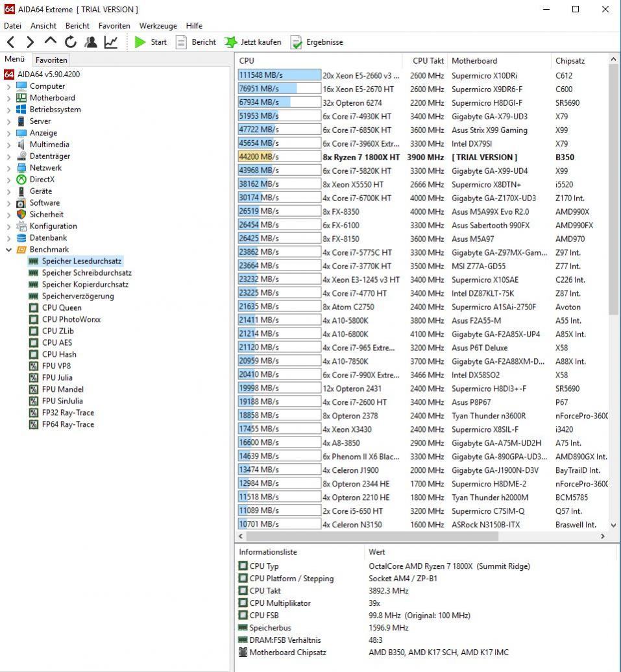
Task: Open the Ansicht menu
Action: pos(43,26)
